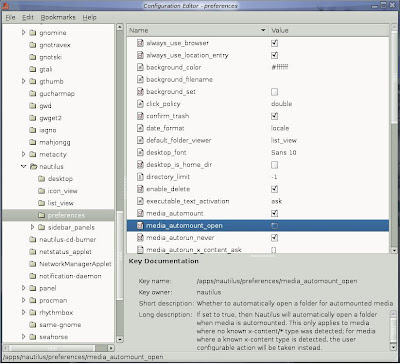Select the executable_text_activation key row
The width and height of the screenshot is (400, 364).
258,201
